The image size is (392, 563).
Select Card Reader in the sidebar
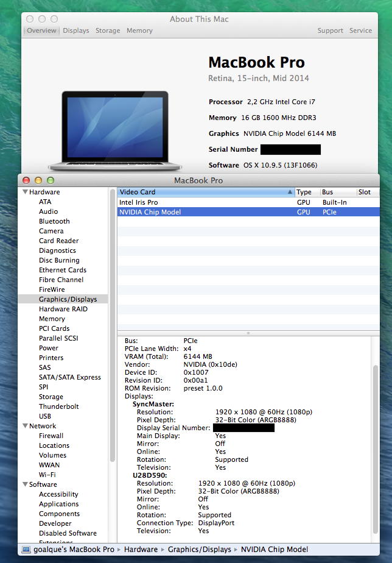[59, 241]
